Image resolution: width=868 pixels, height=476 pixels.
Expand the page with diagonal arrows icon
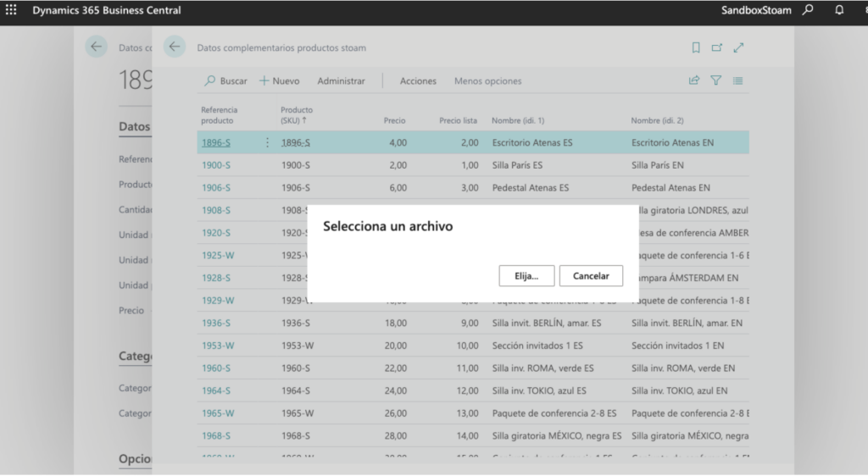[738, 48]
